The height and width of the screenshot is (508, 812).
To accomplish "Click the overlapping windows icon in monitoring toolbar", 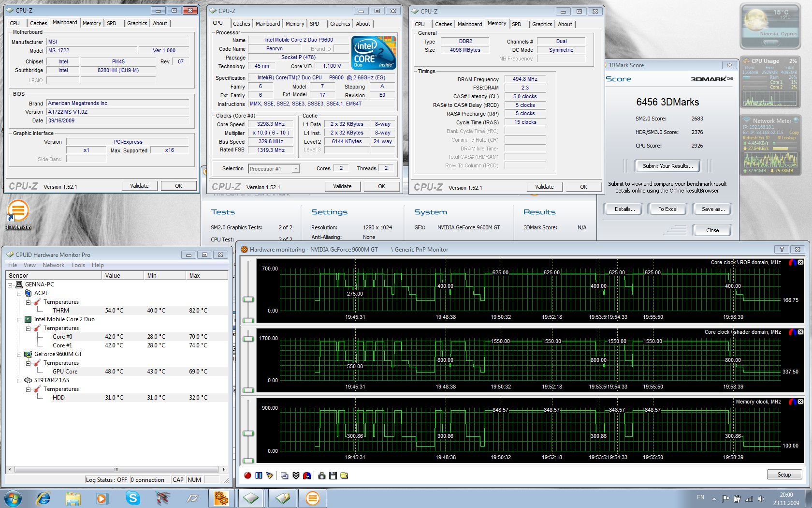I will point(284,476).
